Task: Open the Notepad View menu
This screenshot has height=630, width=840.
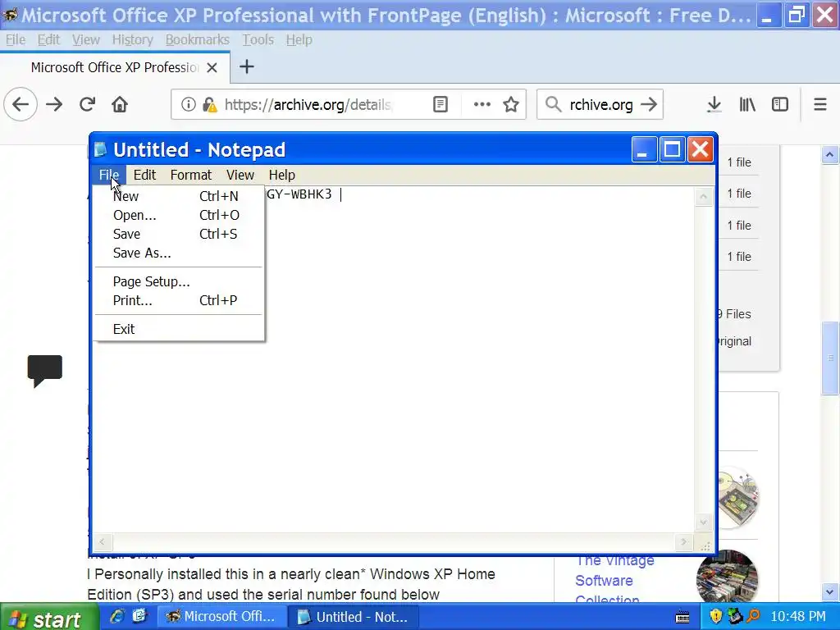Action: click(240, 175)
